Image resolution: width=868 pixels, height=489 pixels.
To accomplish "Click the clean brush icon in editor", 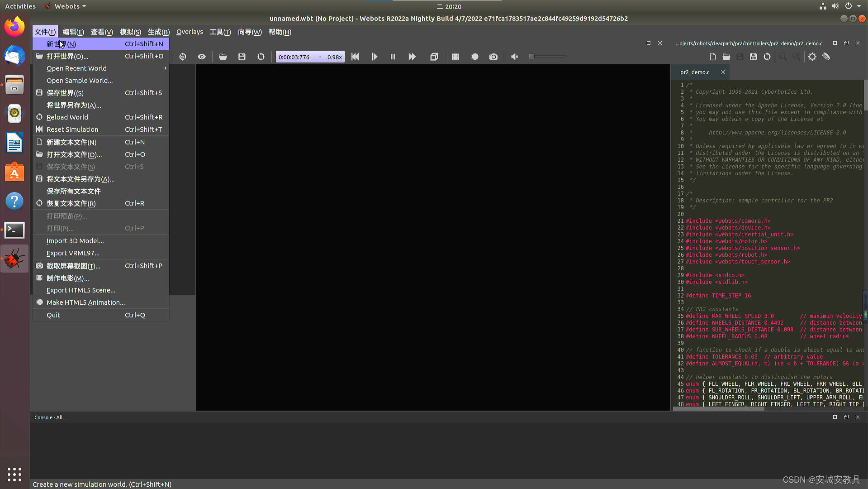I will click(x=826, y=57).
